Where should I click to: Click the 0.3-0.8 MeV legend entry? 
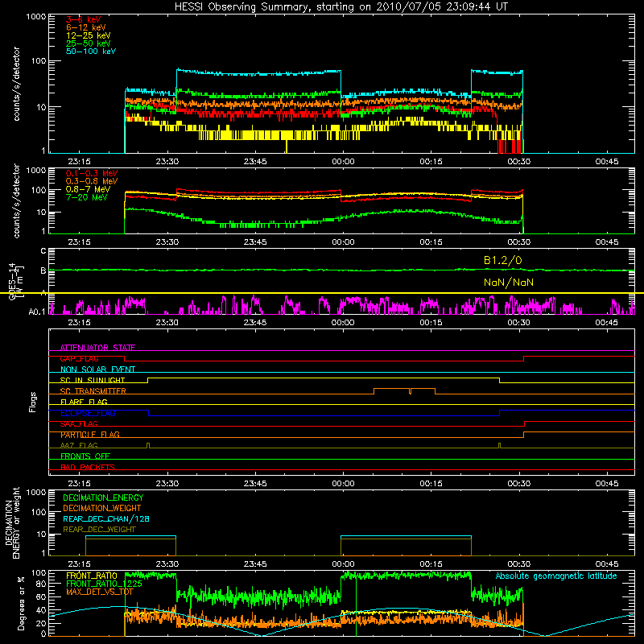92,181
